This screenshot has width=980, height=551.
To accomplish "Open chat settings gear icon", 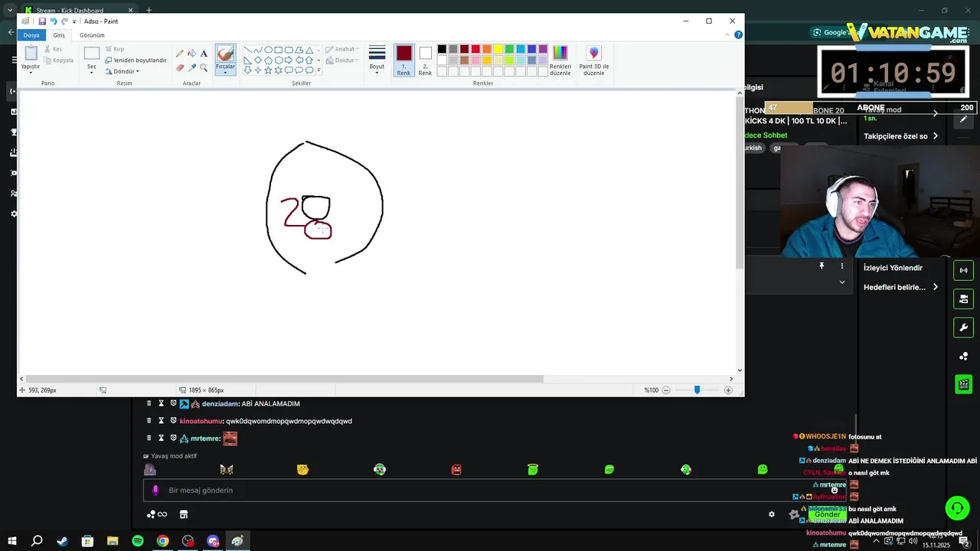I will coord(772,514).
